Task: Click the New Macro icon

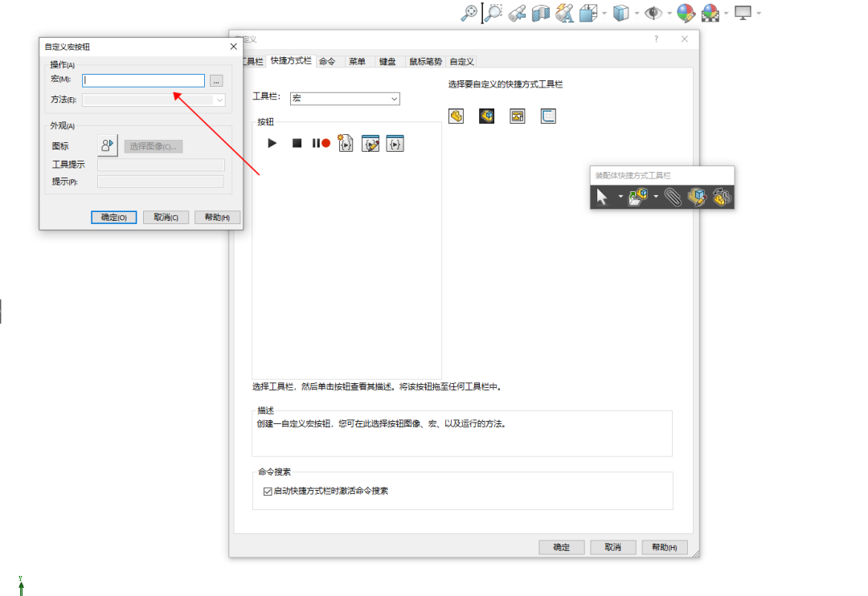Action: (x=345, y=143)
